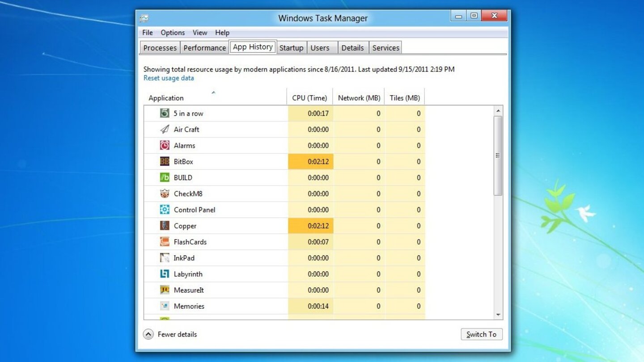Switch to the Services tab
Image resolution: width=644 pixels, height=362 pixels.
(x=386, y=48)
